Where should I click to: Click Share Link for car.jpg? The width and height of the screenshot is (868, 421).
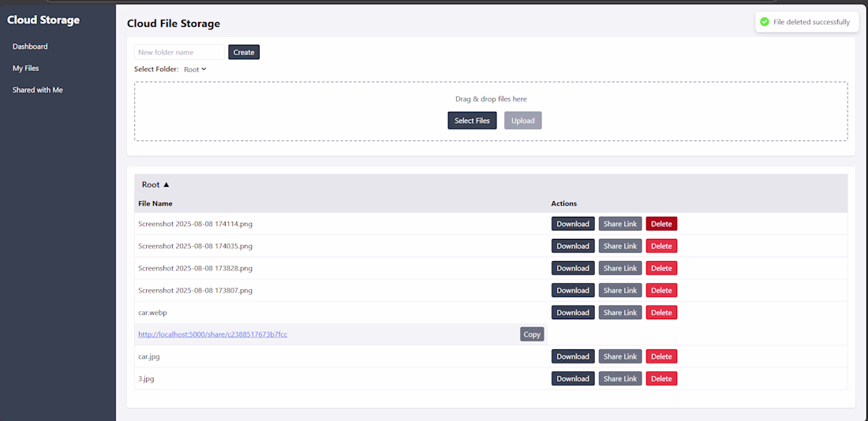[x=620, y=357]
